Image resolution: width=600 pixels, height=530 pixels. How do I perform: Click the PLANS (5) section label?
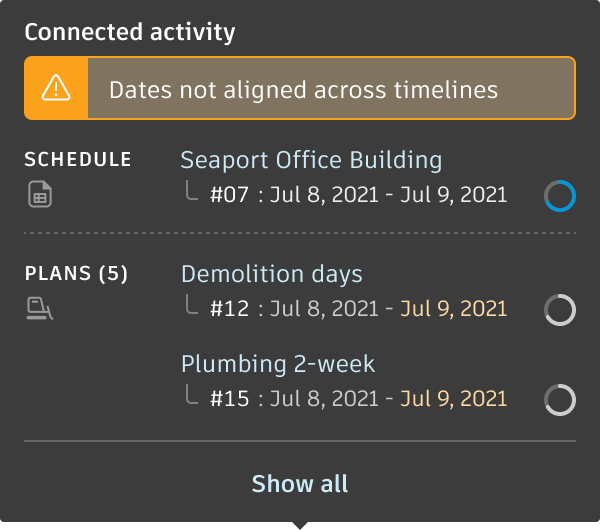pyautogui.click(x=76, y=274)
